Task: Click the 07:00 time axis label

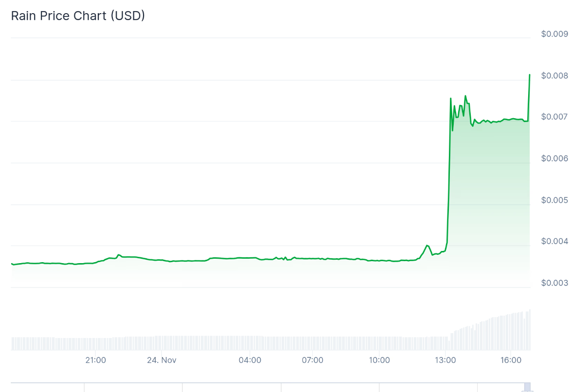Action: point(312,360)
